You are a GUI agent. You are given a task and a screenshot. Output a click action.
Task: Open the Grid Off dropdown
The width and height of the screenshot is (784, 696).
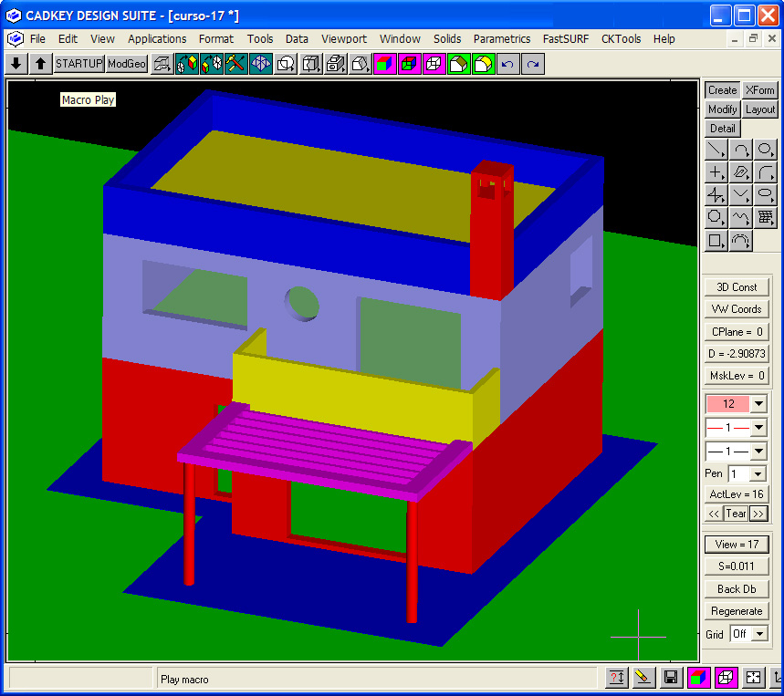758,634
